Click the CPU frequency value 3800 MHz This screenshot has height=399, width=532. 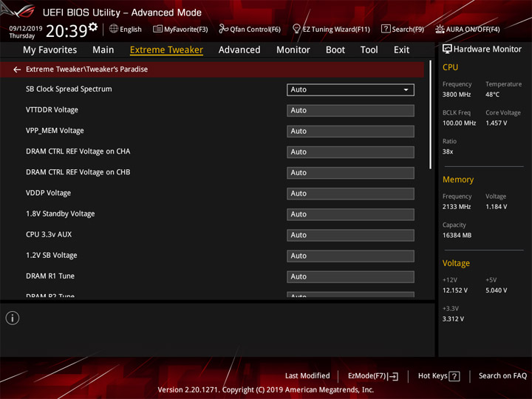457,95
